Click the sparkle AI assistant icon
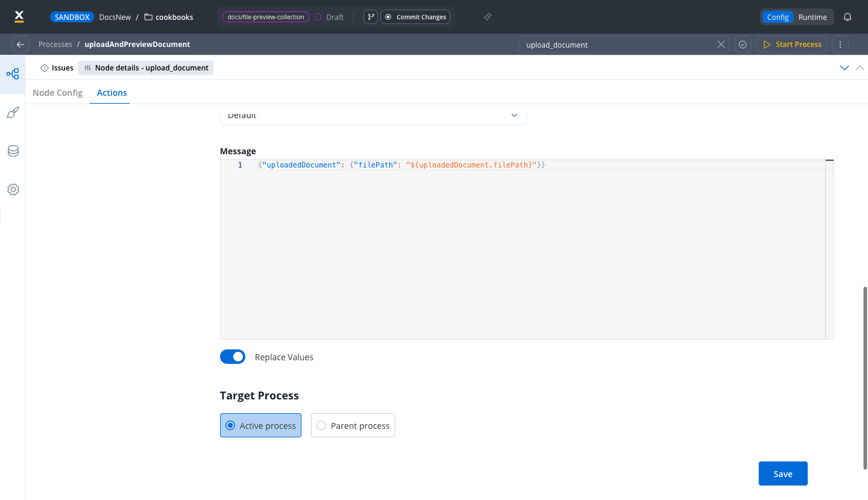This screenshot has height=500, width=868. [488, 17]
